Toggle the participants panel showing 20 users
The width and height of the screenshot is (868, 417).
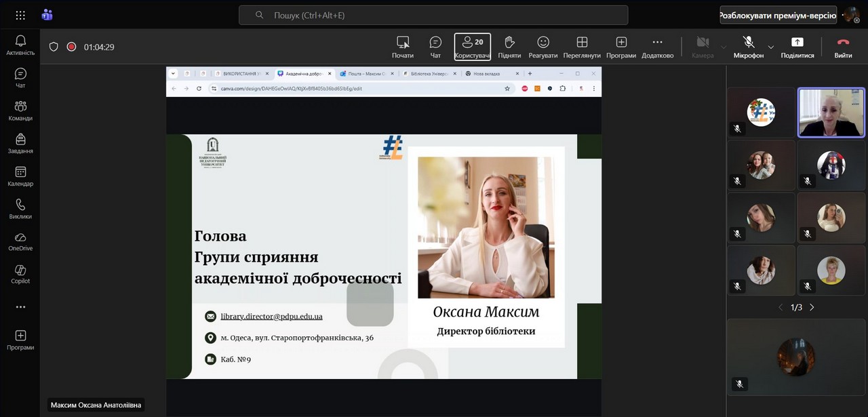tap(473, 47)
